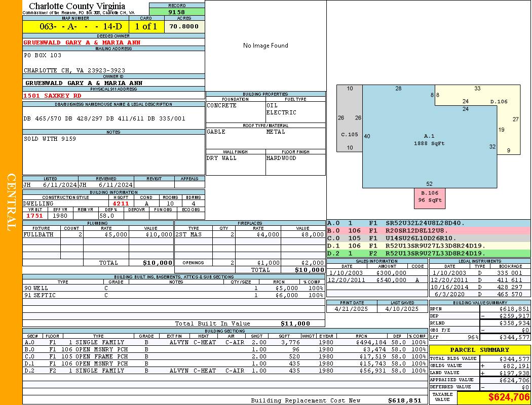The height and width of the screenshot is (405, 532).
Task: Click the A.0 sketch legend row
Action: click(x=428, y=223)
